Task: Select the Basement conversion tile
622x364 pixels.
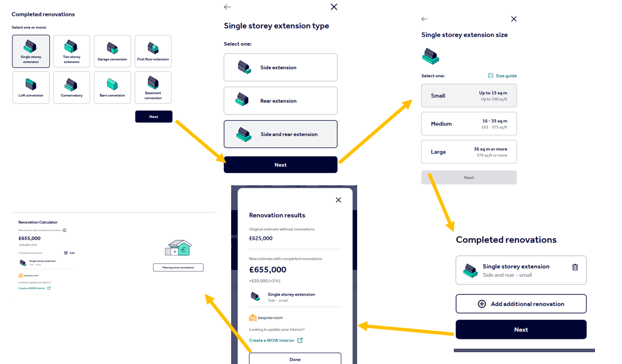Action: [x=153, y=88]
